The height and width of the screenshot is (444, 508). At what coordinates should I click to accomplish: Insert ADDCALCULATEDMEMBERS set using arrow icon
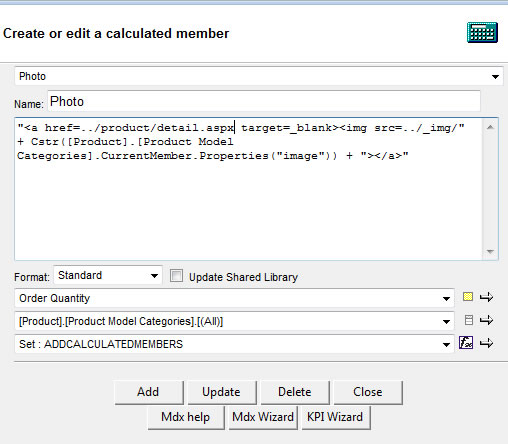click(486, 343)
